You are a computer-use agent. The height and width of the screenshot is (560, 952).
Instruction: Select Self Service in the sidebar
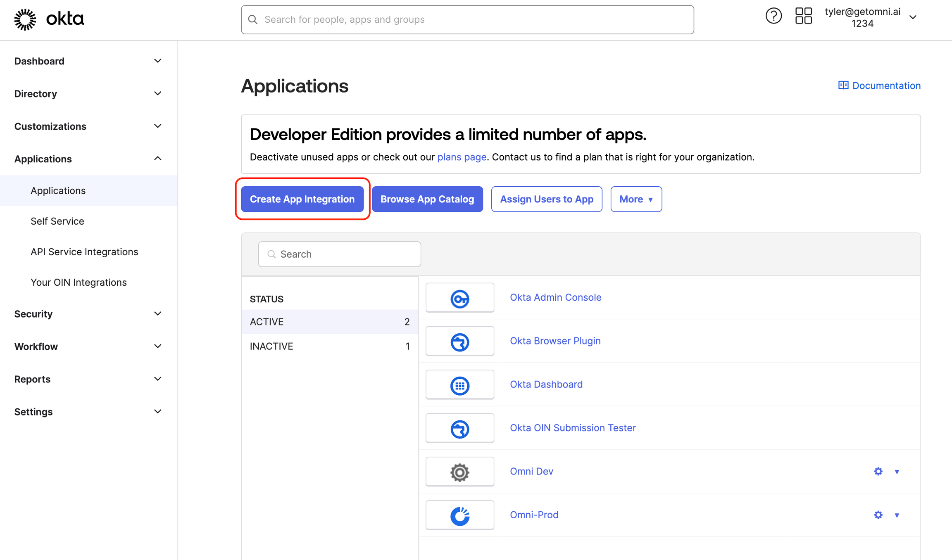pyautogui.click(x=57, y=221)
